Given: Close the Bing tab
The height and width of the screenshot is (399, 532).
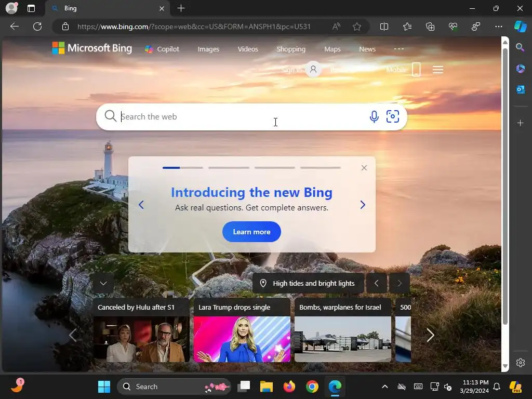Looking at the screenshot, I should coord(162,8).
